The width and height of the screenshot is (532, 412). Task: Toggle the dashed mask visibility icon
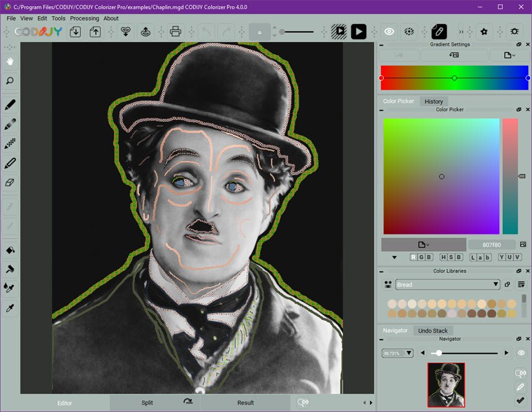tap(409, 32)
